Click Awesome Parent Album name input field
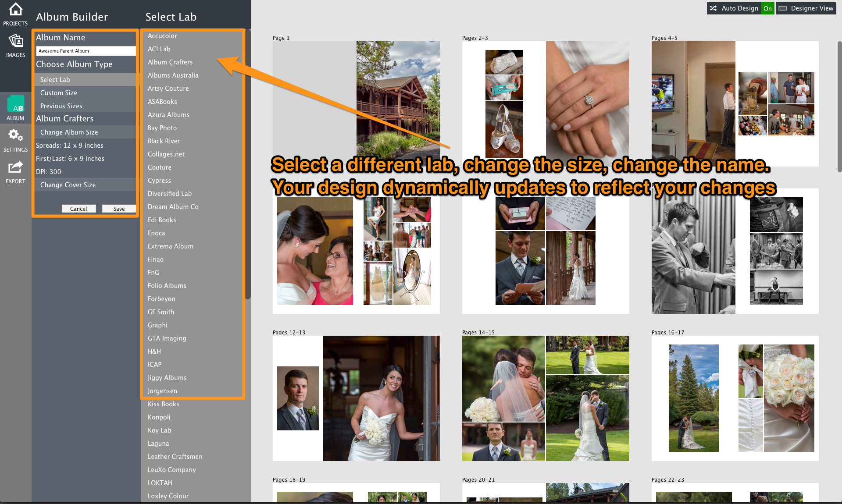 coord(85,50)
